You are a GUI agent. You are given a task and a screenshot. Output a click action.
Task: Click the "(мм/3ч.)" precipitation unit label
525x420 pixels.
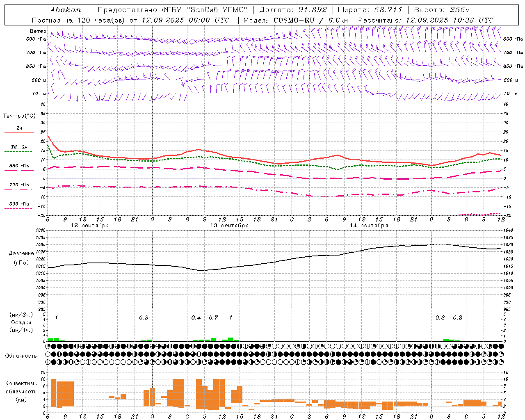coord(21,315)
